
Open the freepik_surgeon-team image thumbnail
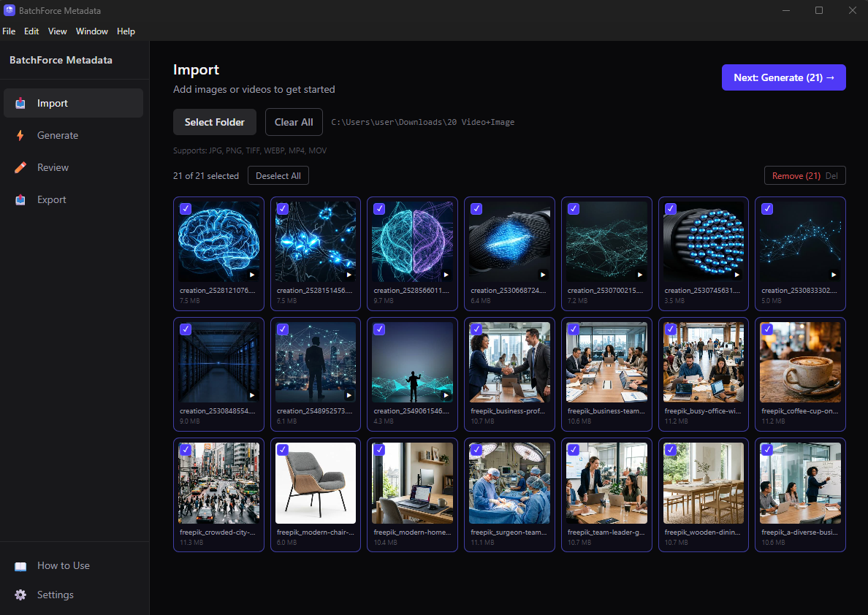pos(509,482)
